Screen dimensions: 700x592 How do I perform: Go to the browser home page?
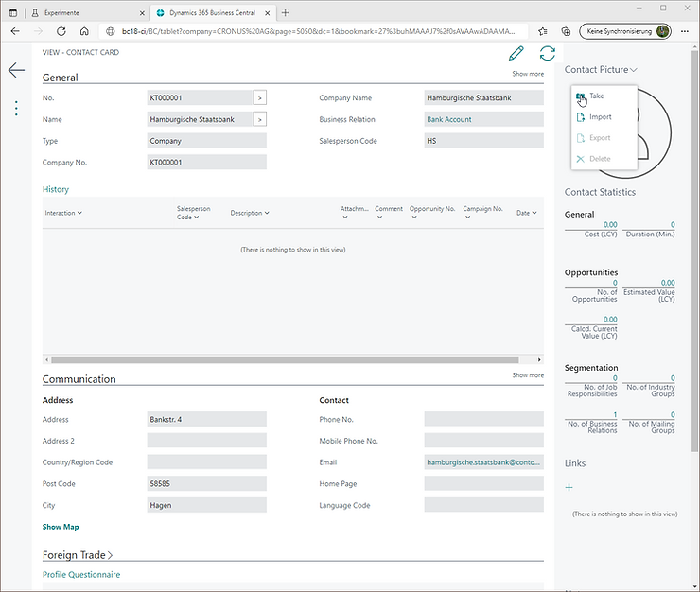[x=84, y=31]
